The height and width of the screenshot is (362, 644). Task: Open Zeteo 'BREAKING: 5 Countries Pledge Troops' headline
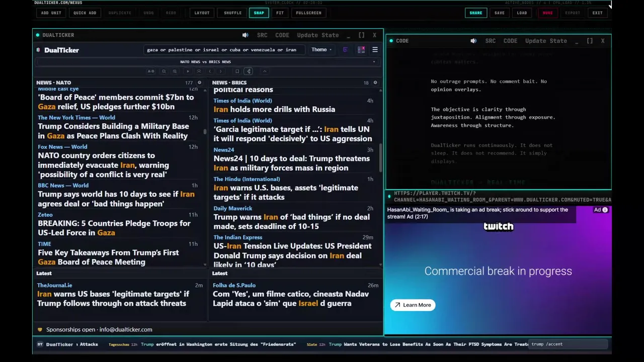point(114,228)
